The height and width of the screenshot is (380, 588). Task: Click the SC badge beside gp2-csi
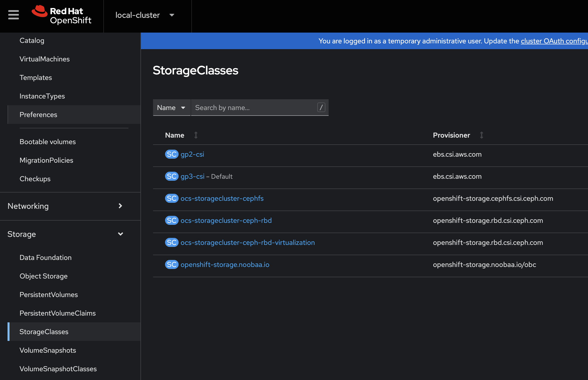click(172, 154)
